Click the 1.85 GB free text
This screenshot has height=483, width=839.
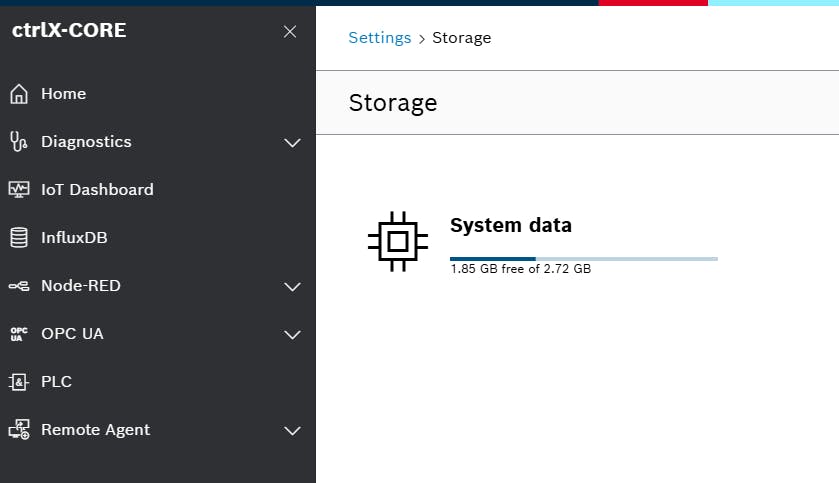[x=520, y=269]
